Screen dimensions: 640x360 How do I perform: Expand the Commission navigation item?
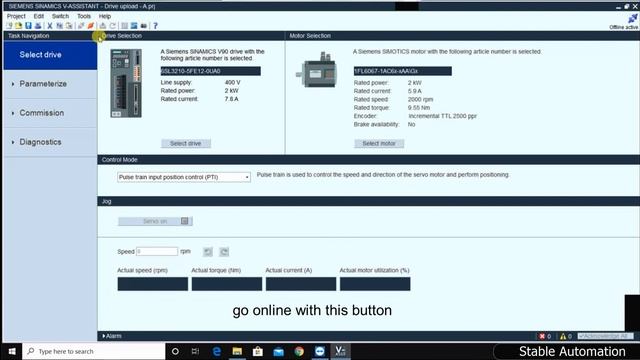pyautogui.click(x=50, y=113)
